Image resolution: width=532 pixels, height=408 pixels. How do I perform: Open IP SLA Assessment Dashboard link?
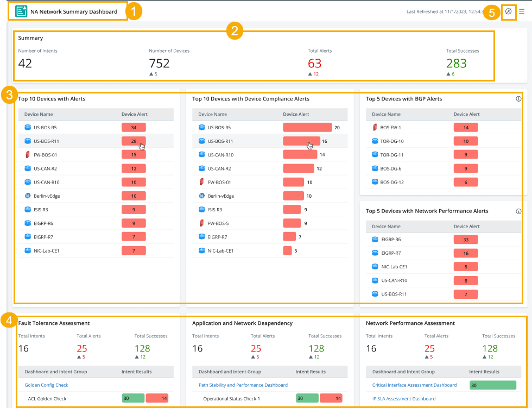[x=404, y=399]
